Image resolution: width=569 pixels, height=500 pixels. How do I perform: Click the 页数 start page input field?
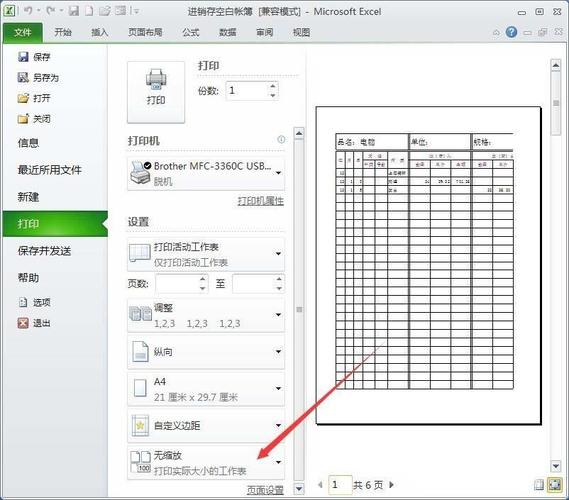tap(177, 284)
